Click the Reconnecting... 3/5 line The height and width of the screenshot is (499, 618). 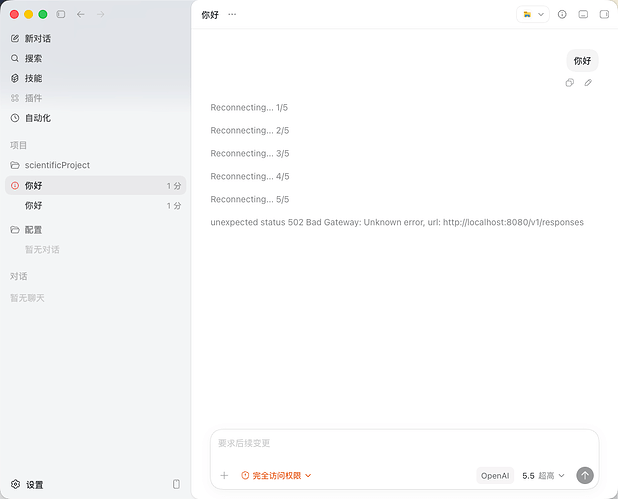[249, 153]
